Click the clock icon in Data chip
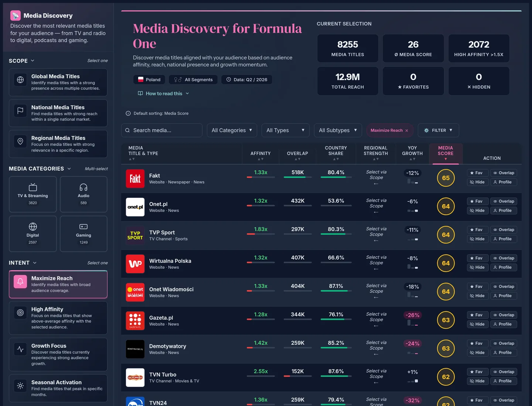Image resolution: width=532 pixels, height=406 pixels. click(x=229, y=79)
